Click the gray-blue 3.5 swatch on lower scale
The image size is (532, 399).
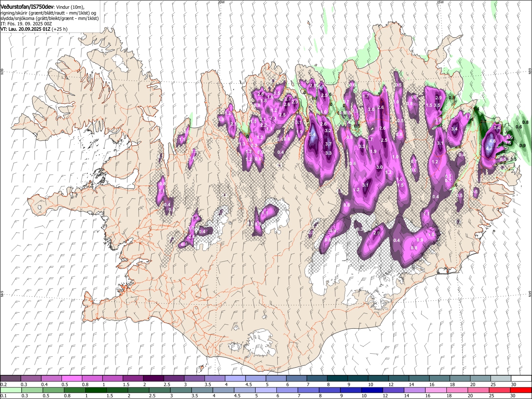coord(202,390)
